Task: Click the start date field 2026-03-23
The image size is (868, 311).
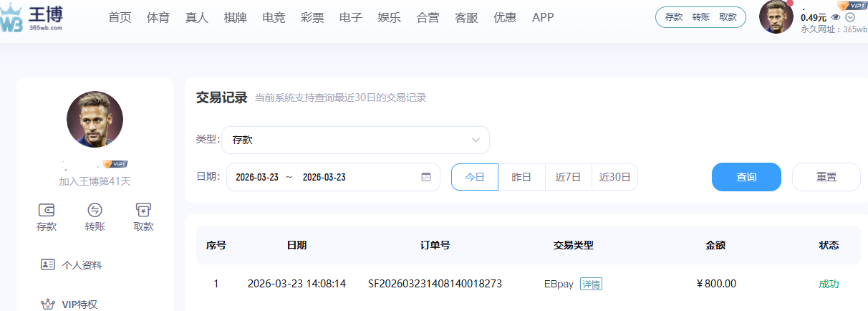Action: point(256,177)
